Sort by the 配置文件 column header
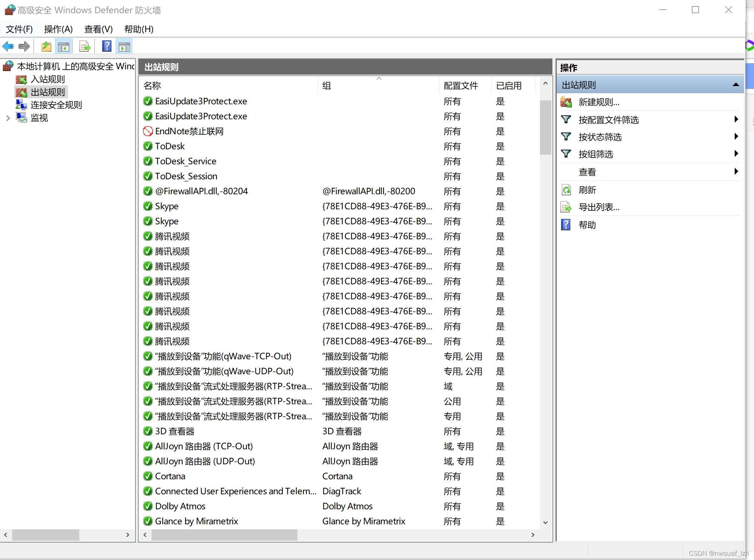Image resolution: width=754 pixels, height=560 pixels. pos(466,85)
